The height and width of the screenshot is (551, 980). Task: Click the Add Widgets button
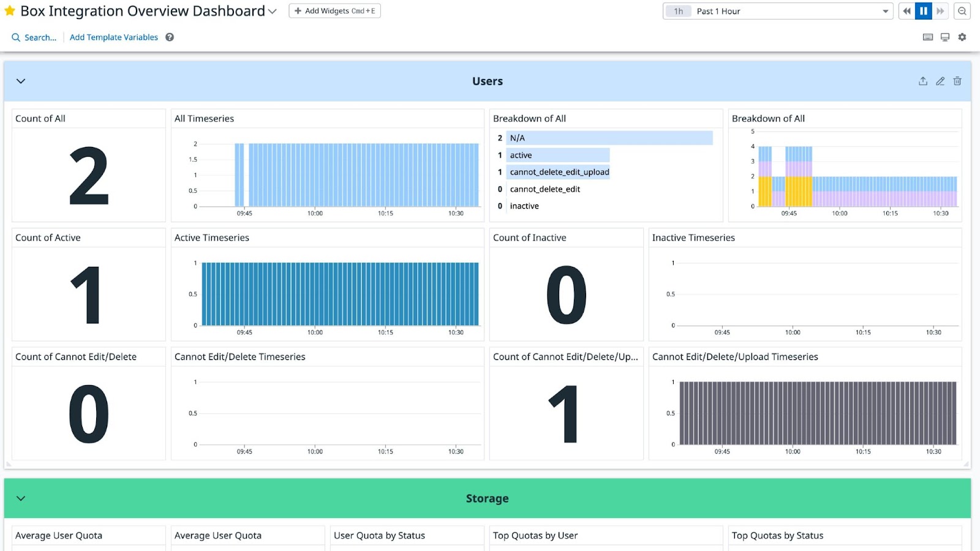click(x=334, y=11)
